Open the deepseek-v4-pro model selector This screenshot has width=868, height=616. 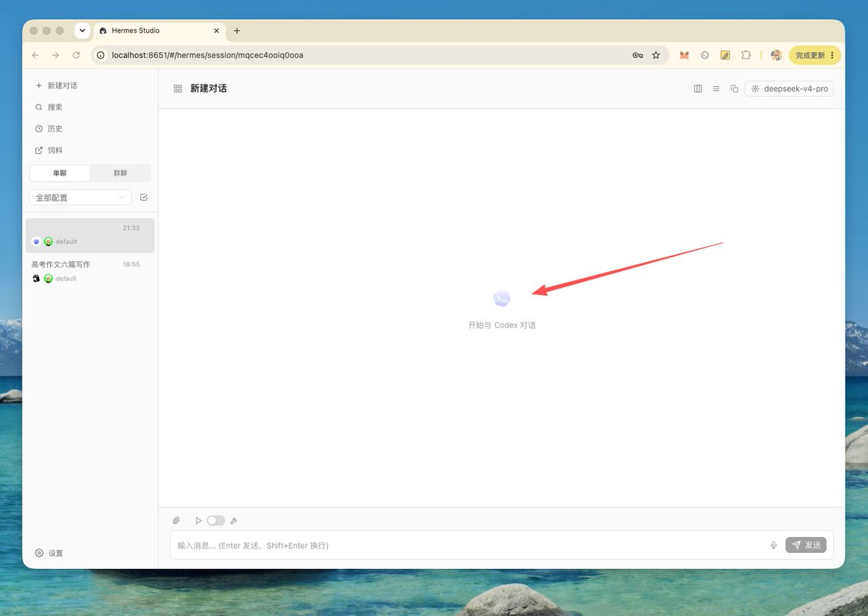tap(789, 89)
